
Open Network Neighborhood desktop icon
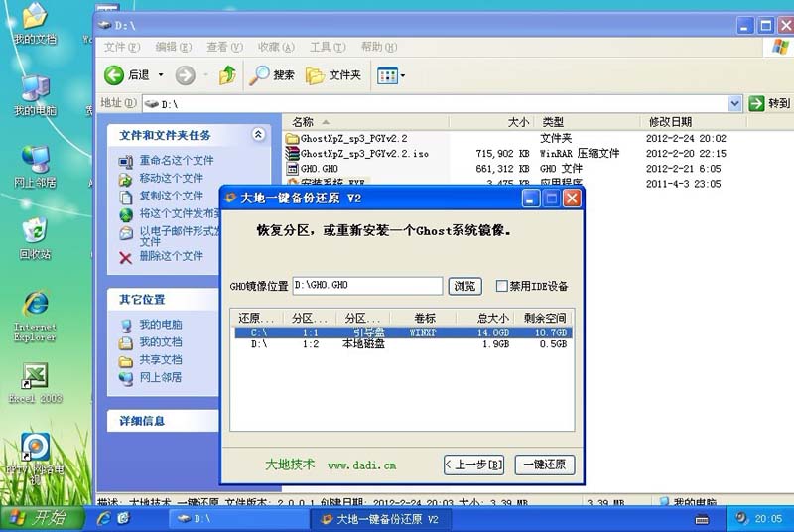(x=35, y=167)
